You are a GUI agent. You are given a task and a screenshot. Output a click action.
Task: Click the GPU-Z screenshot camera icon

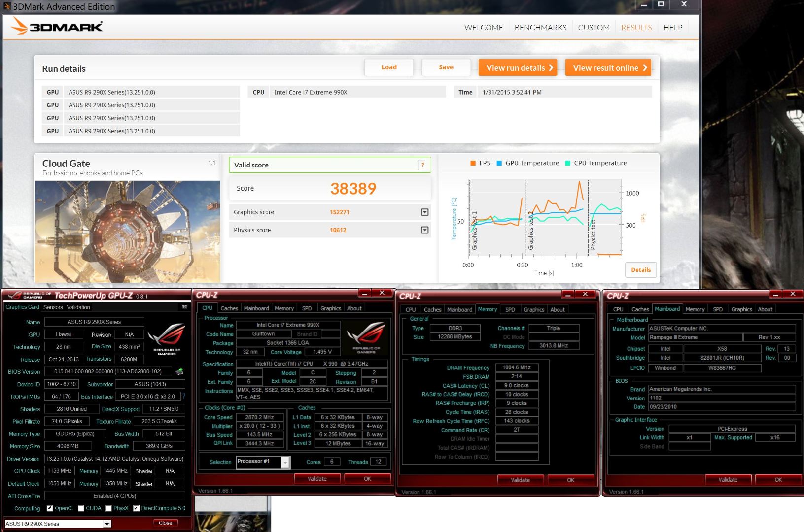[x=184, y=307]
